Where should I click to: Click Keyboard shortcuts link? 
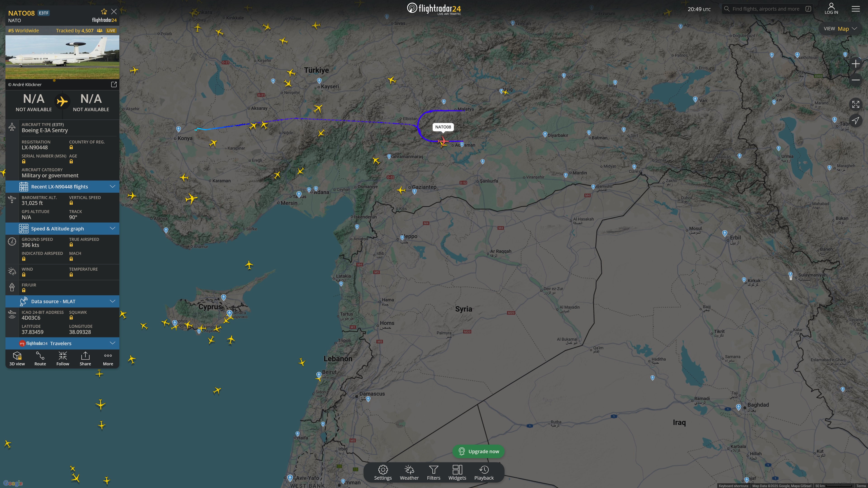pos(733,486)
